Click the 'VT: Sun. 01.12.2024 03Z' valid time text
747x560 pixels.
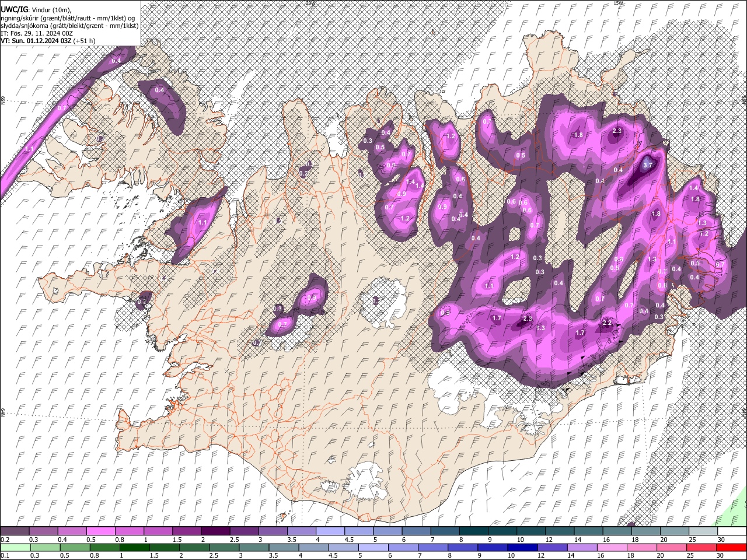tap(36, 41)
